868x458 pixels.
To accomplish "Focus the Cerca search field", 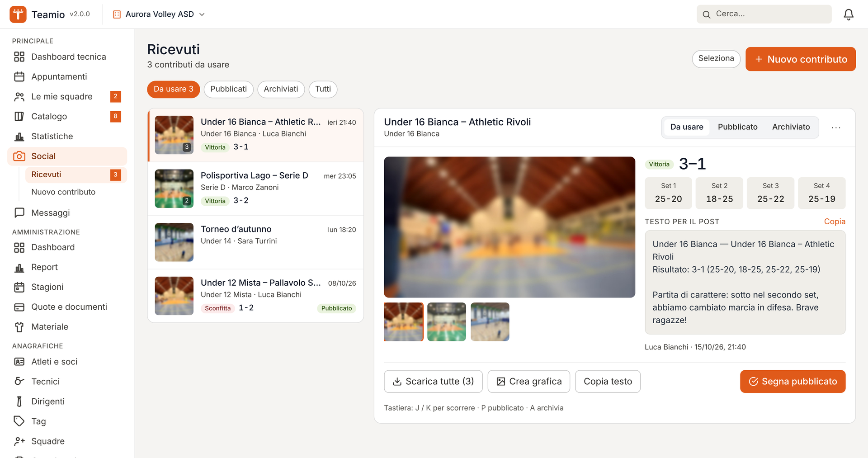I will pos(764,14).
